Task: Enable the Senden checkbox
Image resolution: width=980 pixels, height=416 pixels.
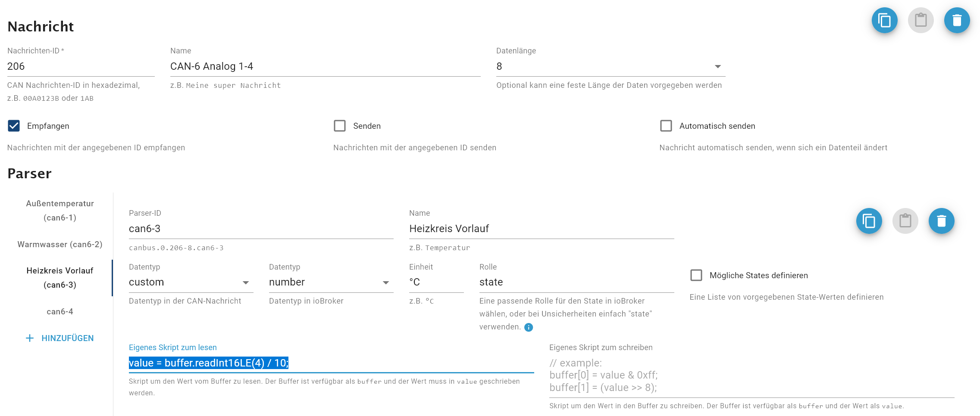Action: pos(340,126)
